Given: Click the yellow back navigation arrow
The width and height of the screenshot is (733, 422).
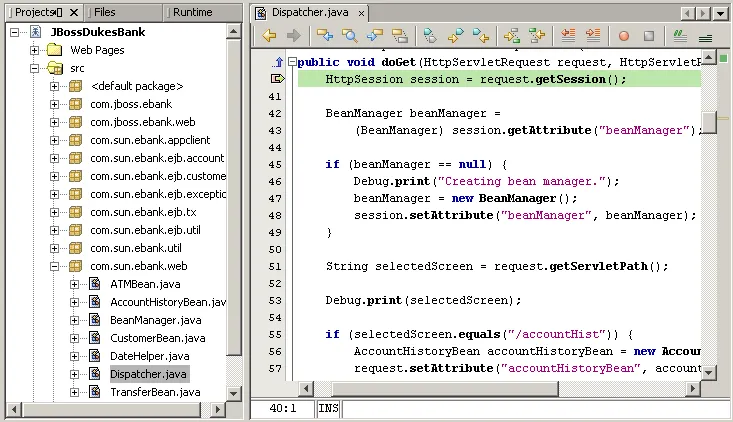Looking at the screenshot, I should (269, 36).
